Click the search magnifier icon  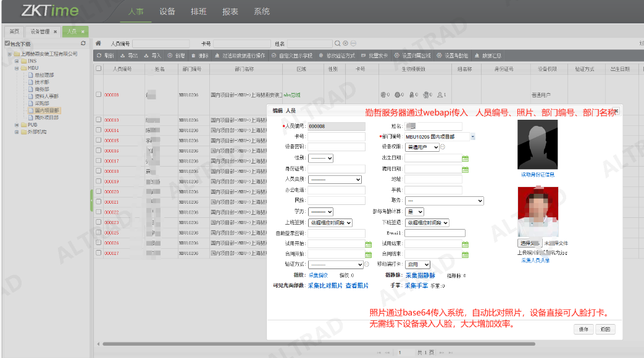[x=338, y=44]
